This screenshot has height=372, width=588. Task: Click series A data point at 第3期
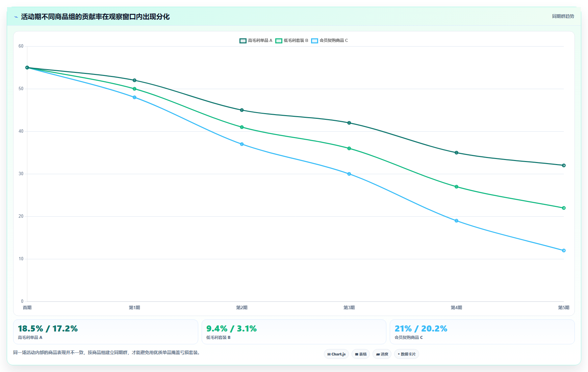coord(349,123)
